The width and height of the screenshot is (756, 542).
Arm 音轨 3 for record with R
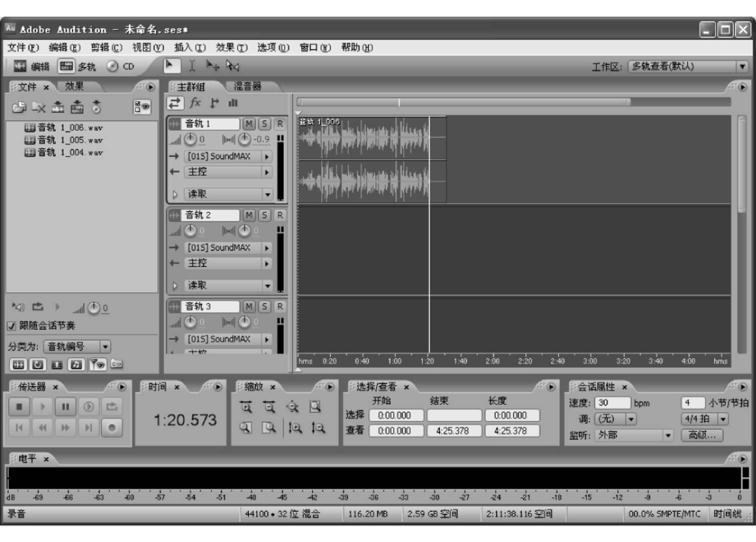click(x=280, y=306)
